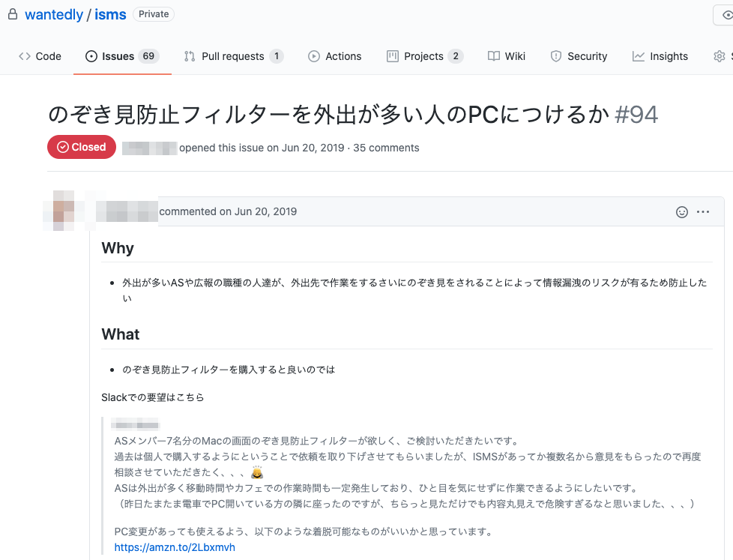Go to the Actions tab

coord(335,56)
